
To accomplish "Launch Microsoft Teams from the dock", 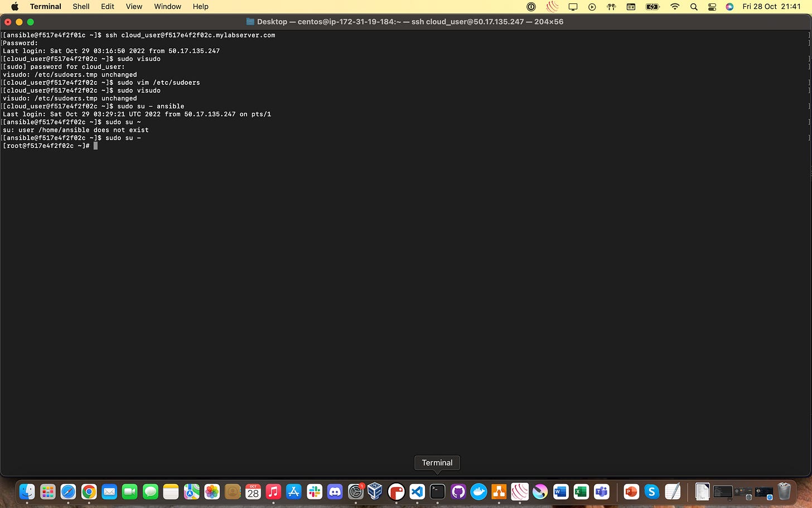I will [601, 492].
